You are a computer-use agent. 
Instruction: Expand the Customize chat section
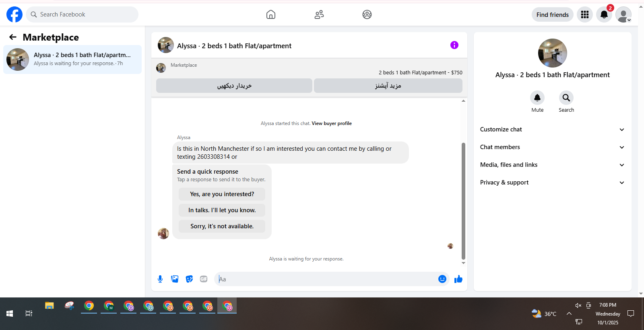pyautogui.click(x=552, y=129)
